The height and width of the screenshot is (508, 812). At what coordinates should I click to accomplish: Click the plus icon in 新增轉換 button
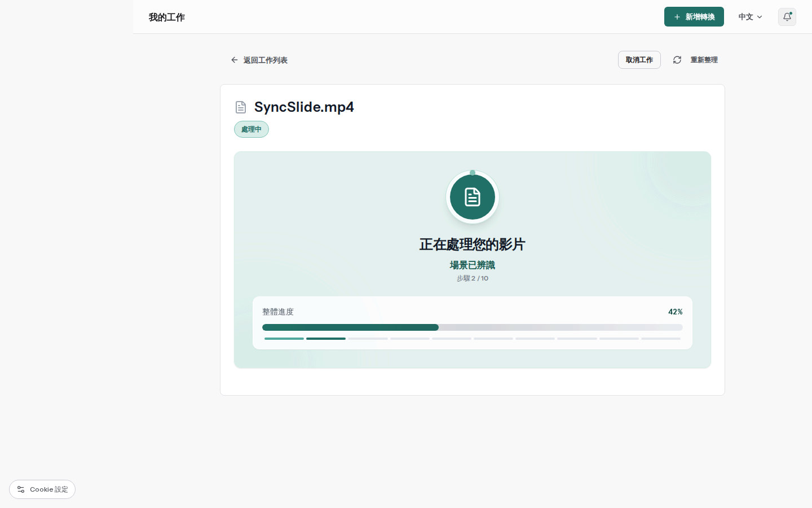pos(677,17)
